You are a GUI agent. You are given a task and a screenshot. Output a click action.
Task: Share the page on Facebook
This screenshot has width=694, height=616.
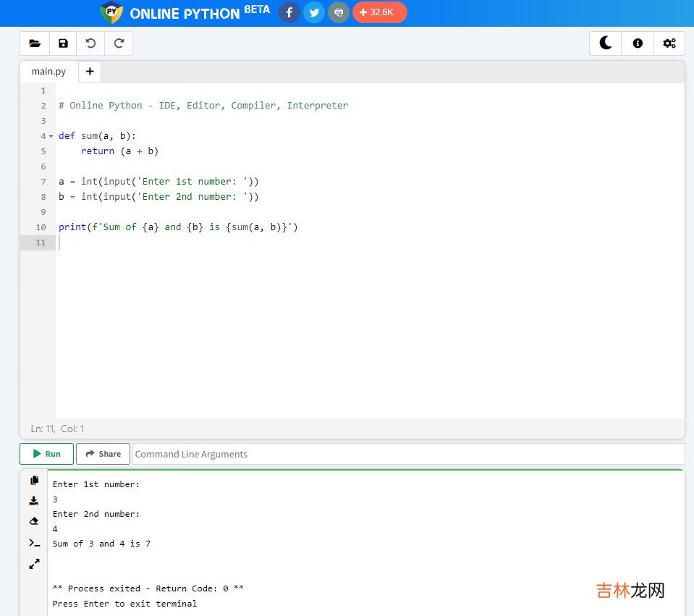coord(289,12)
